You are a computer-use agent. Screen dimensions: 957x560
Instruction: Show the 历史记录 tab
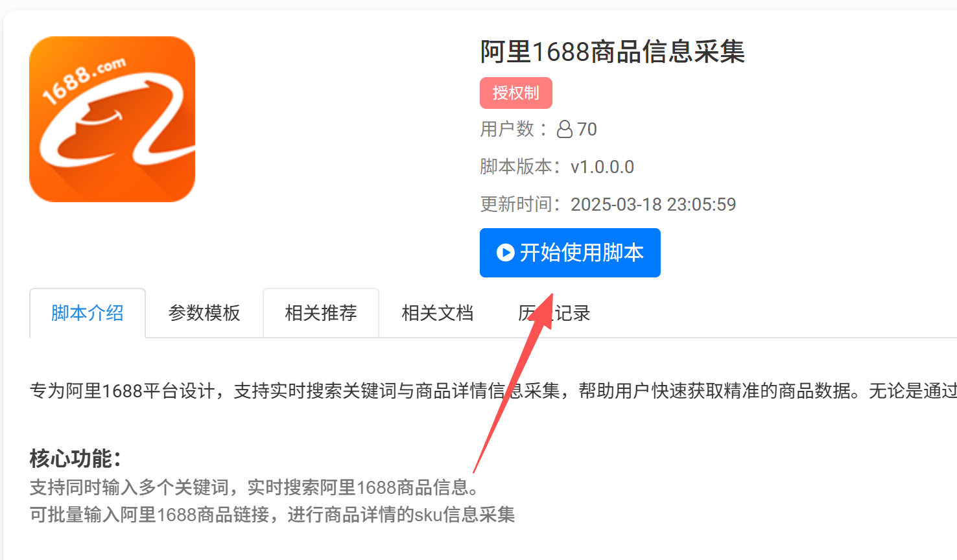tap(554, 313)
